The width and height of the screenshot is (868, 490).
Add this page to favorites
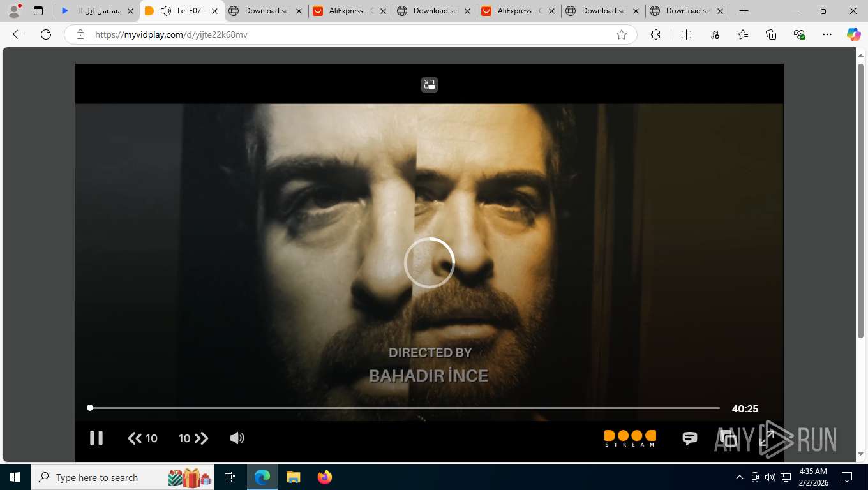click(x=621, y=34)
